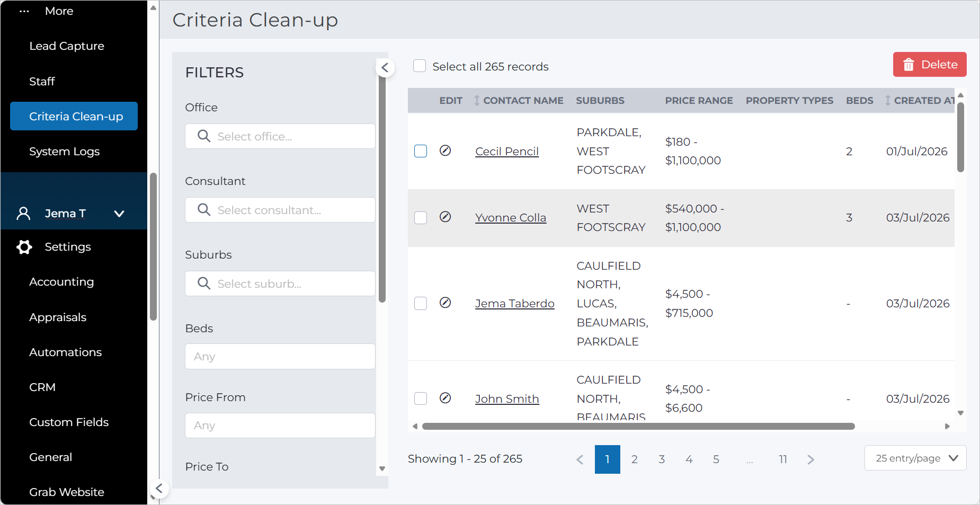Screen dimensions: 980x505
Task: Open Jema Taberdo contact link
Action: [x=515, y=304]
